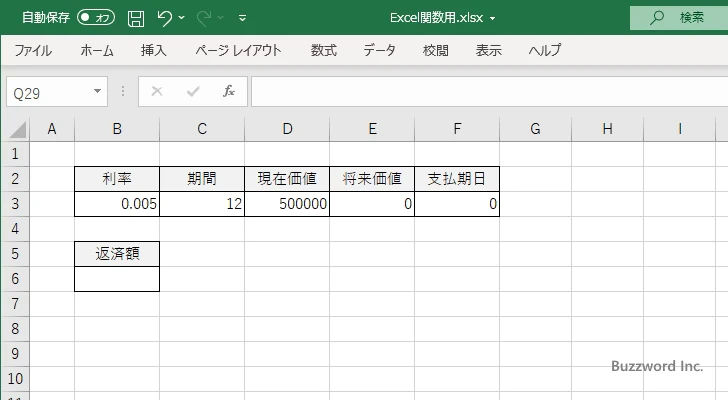Toggle the AutoSave (自動保存) switch
The image size is (728, 400).
click(x=96, y=18)
